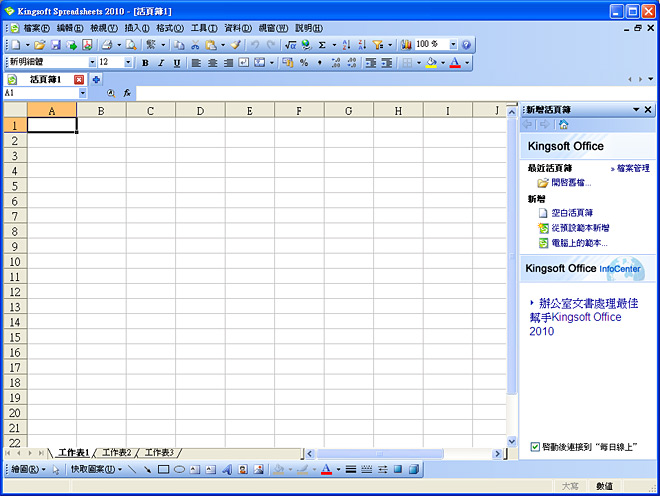The image size is (660, 496).
Task: Click the fx insert function button
Action: coord(127,93)
